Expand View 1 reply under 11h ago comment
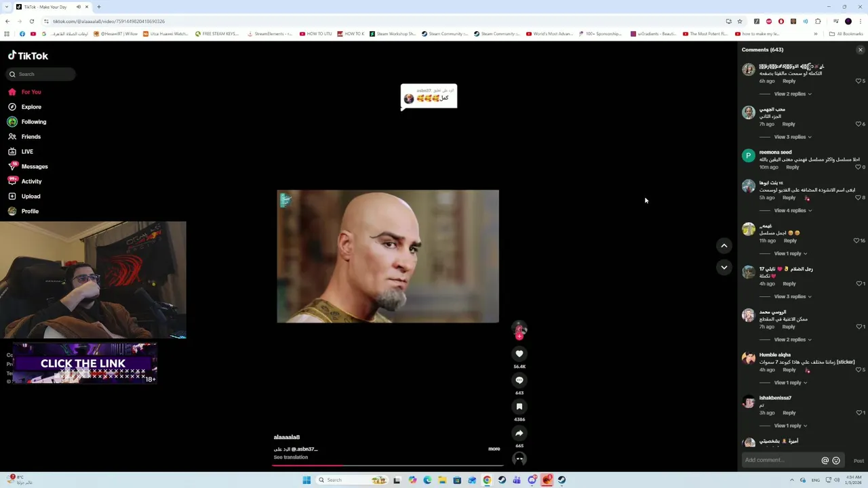Screen dimensions: 868x488 [791, 253]
